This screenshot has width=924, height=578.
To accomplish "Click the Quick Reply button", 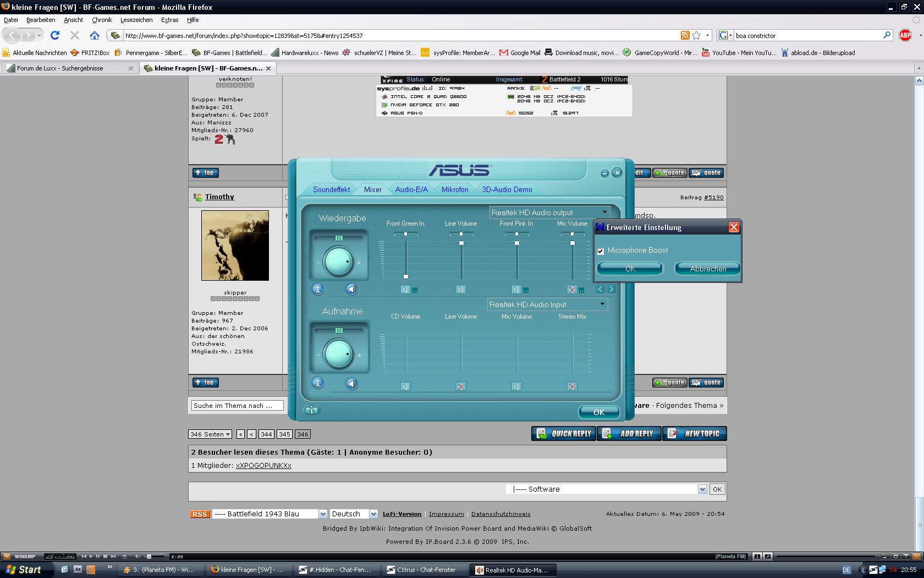I will click(564, 434).
